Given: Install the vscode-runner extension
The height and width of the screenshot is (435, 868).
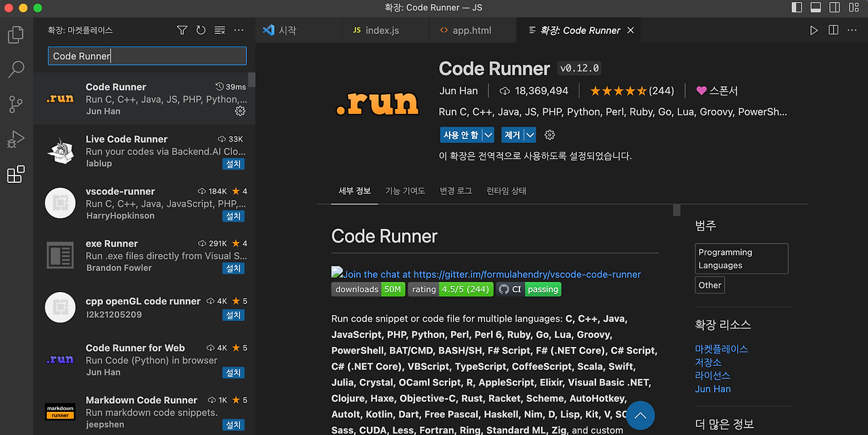Looking at the screenshot, I should click(x=233, y=216).
